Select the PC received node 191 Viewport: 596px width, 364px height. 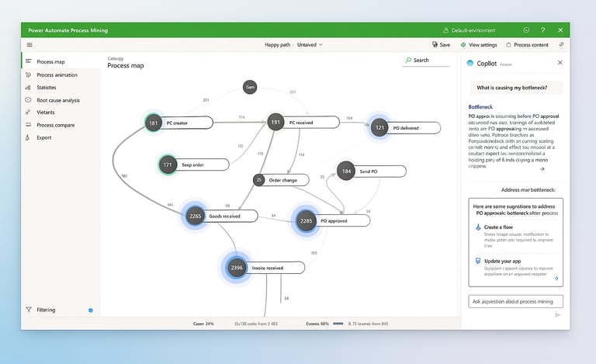pos(303,123)
